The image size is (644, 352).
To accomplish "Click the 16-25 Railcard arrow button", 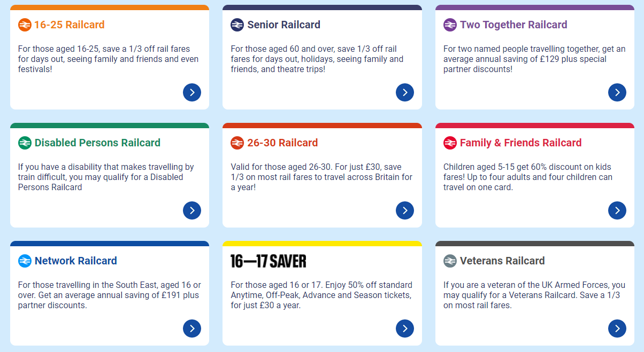I will coord(192,92).
